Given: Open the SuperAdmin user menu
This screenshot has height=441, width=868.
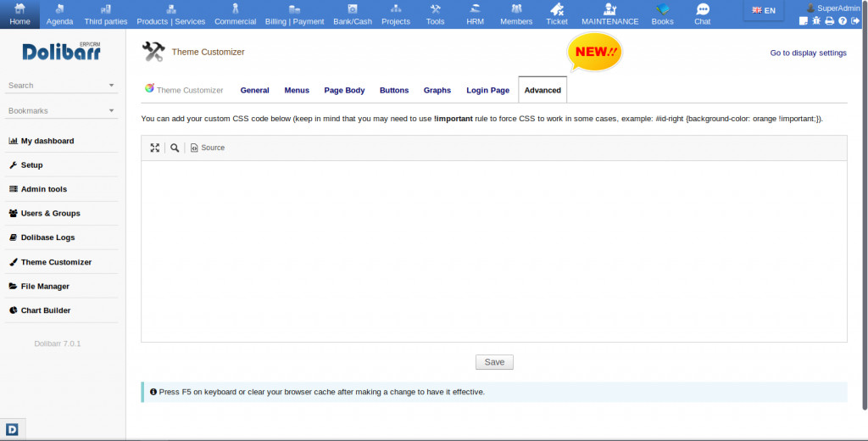Looking at the screenshot, I should [x=834, y=8].
